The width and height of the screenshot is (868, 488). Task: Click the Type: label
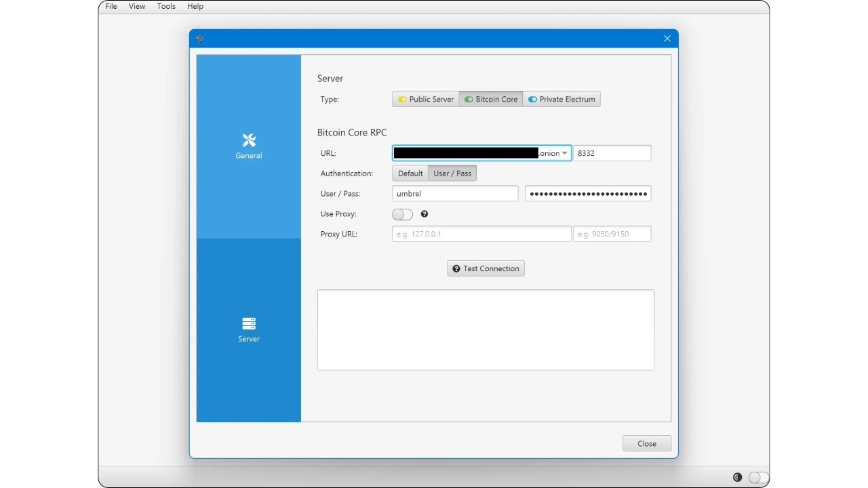pyautogui.click(x=330, y=99)
